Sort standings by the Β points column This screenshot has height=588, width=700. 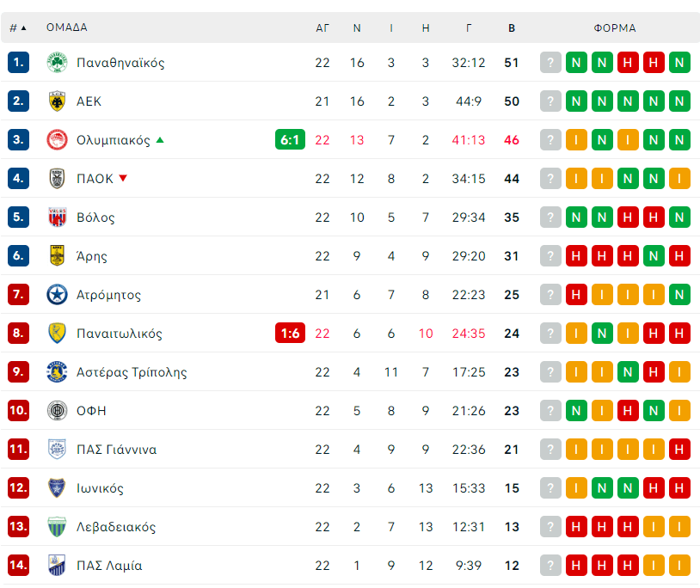coord(512,28)
